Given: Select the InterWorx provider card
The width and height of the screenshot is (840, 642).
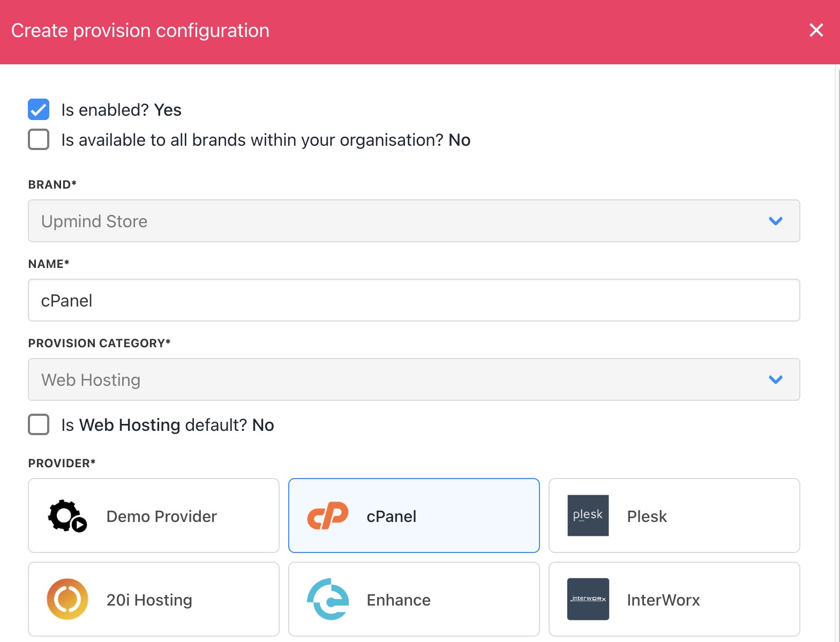Looking at the screenshot, I should point(674,599).
